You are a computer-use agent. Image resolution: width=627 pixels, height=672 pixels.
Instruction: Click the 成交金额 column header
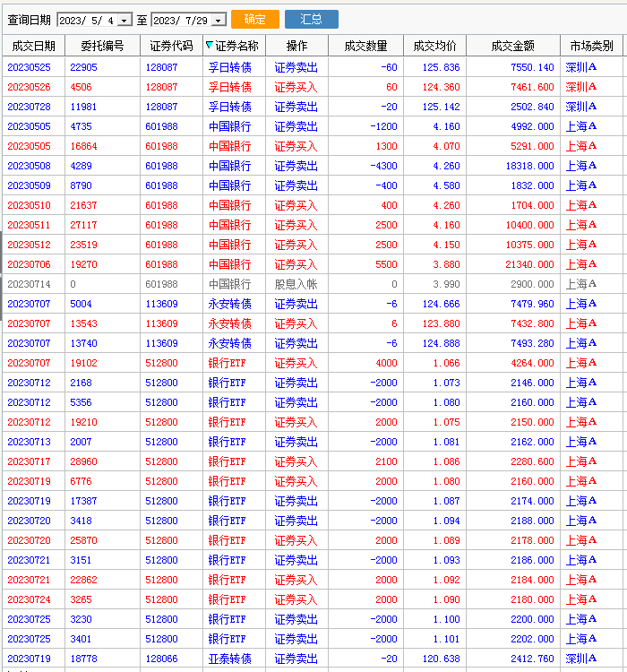(x=513, y=46)
